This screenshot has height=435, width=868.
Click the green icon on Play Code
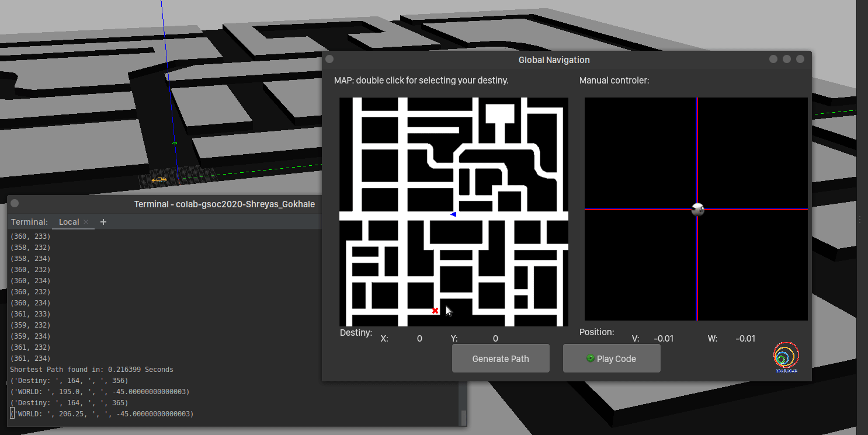pos(590,359)
